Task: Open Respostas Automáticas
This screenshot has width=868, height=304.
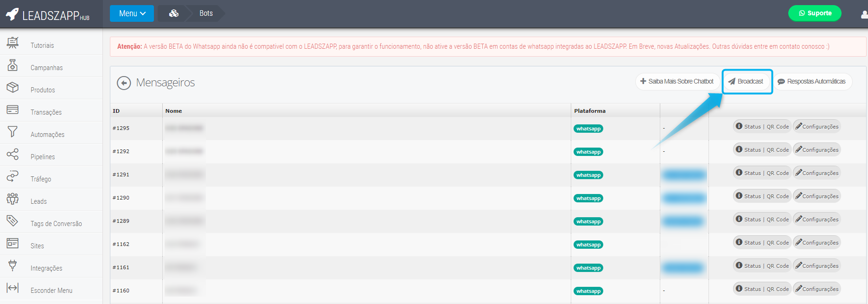Action: point(812,81)
